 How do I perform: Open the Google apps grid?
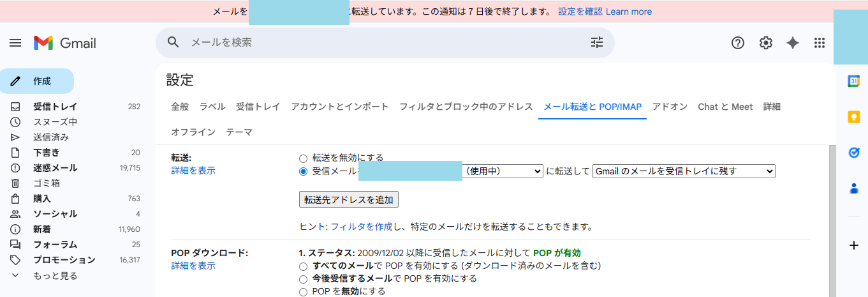(820, 43)
